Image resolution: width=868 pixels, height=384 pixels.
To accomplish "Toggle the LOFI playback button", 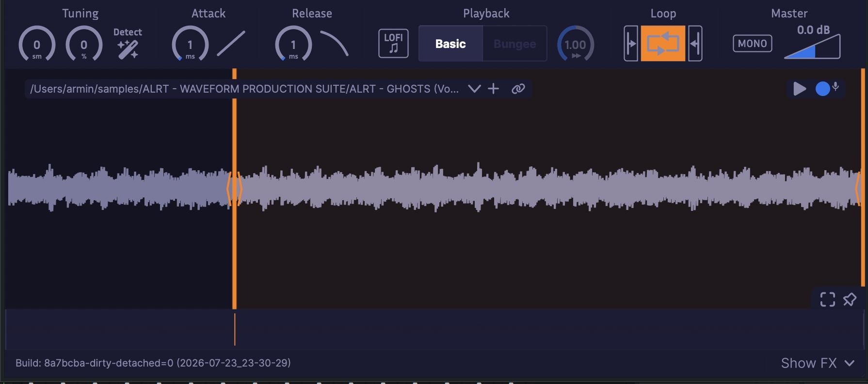I will (x=393, y=43).
